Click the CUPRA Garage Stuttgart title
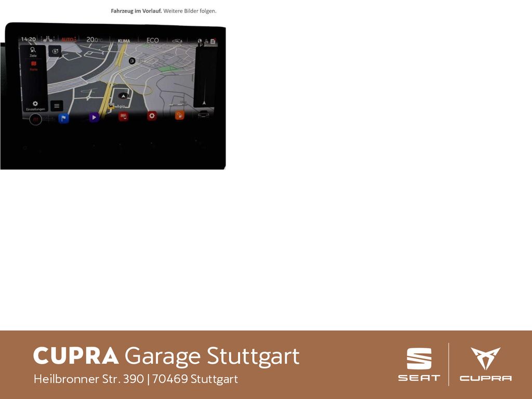Screen dimensions: 532x399 pyautogui.click(x=166, y=356)
